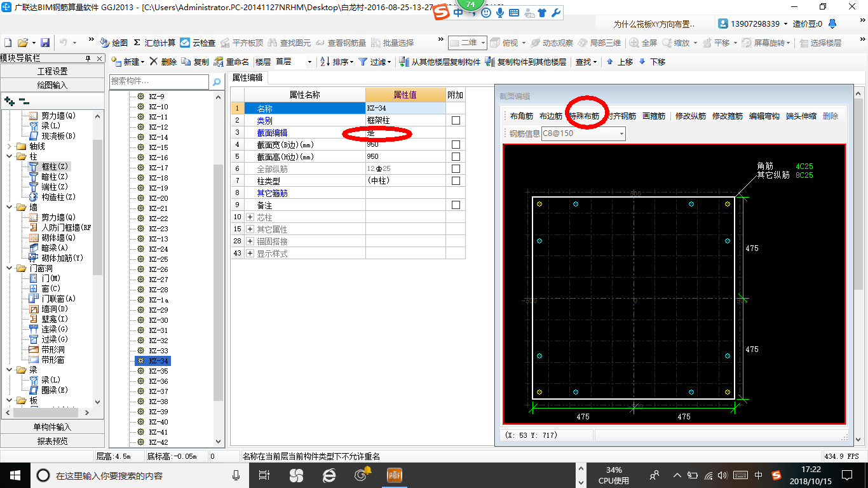
Task: Expand the 轴线 tree node
Action: coord(9,146)
